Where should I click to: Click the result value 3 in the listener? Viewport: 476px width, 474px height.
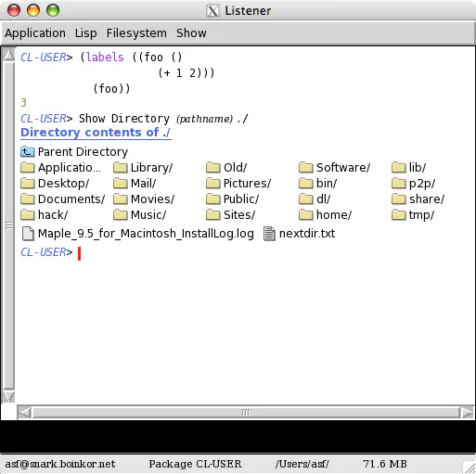pyautogui.click(x=23, y=103)
